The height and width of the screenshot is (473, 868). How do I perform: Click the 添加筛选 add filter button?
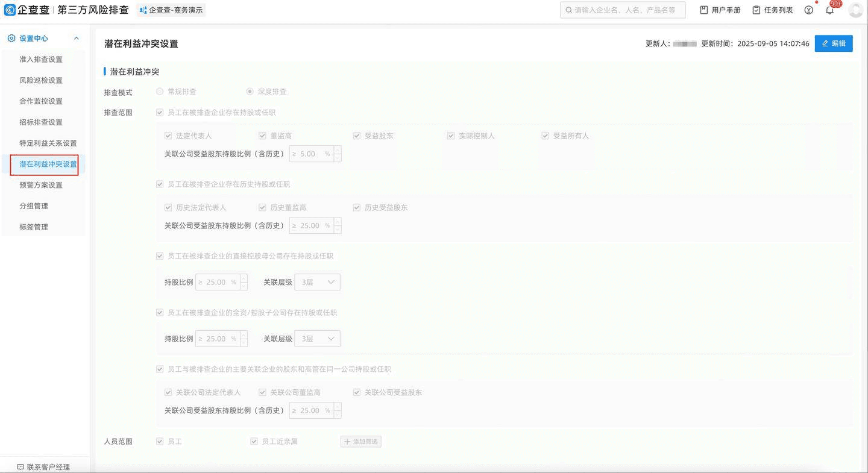tap(360, 442)
